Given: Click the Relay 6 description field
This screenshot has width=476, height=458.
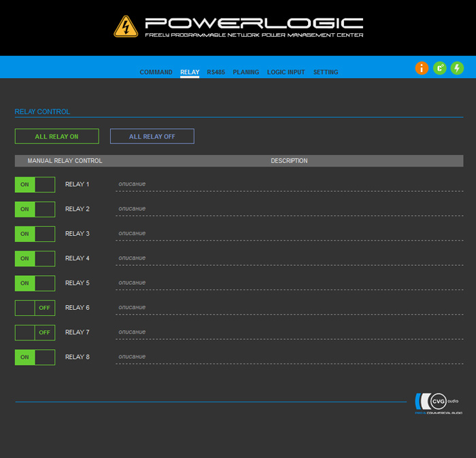Looking at the screenshot, I should pos(289,308).
